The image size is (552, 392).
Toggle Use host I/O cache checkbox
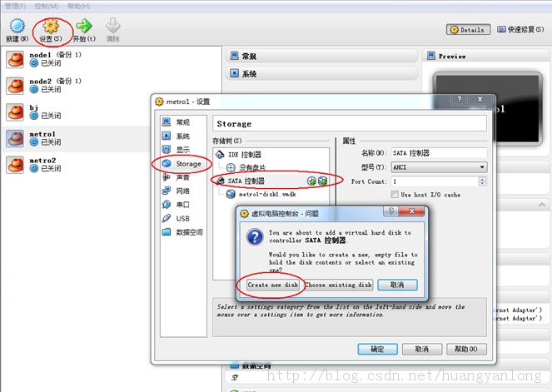tap(395, 195)
